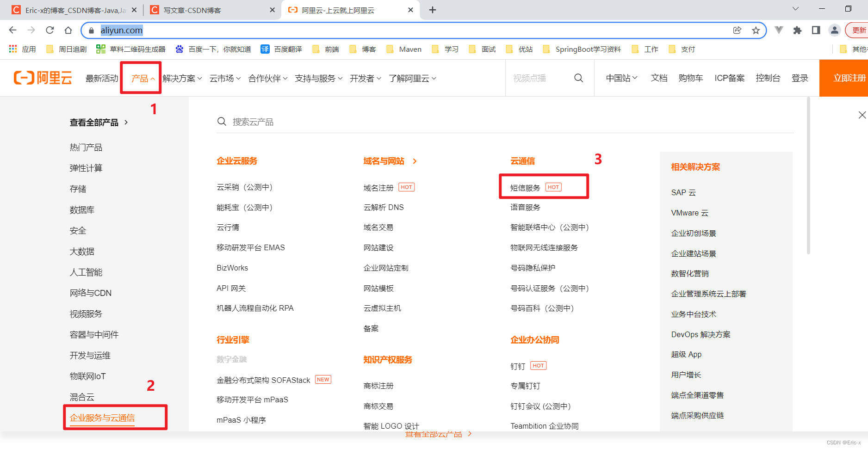Close the 写文章-CSDN博客 tab
The width and height of the screenshot is (868, 449).
[272, 10]
